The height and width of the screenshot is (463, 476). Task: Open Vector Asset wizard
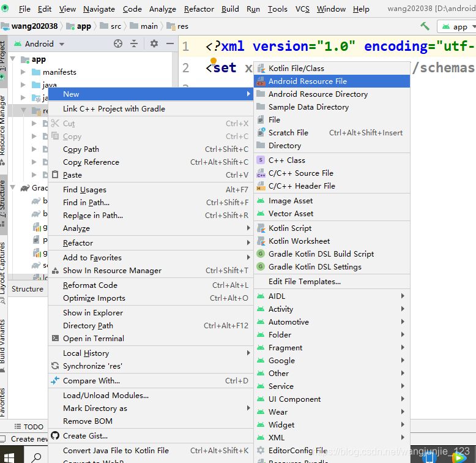pos(332,214)
